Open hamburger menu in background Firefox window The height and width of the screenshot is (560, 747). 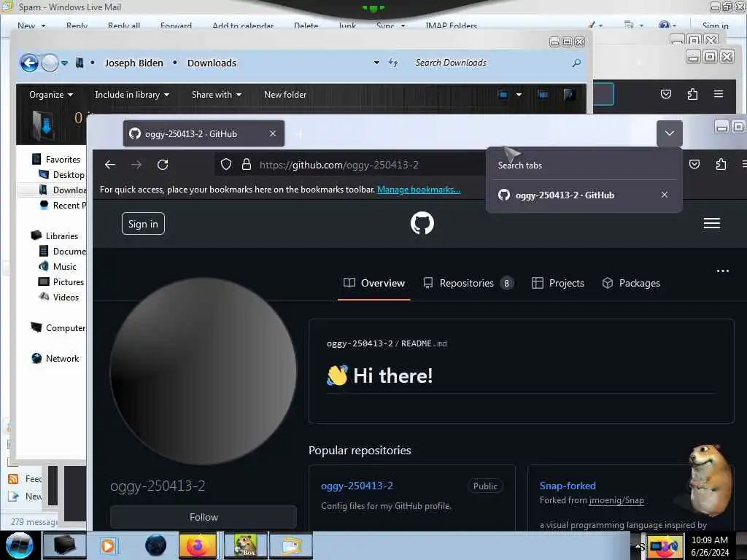719,94
